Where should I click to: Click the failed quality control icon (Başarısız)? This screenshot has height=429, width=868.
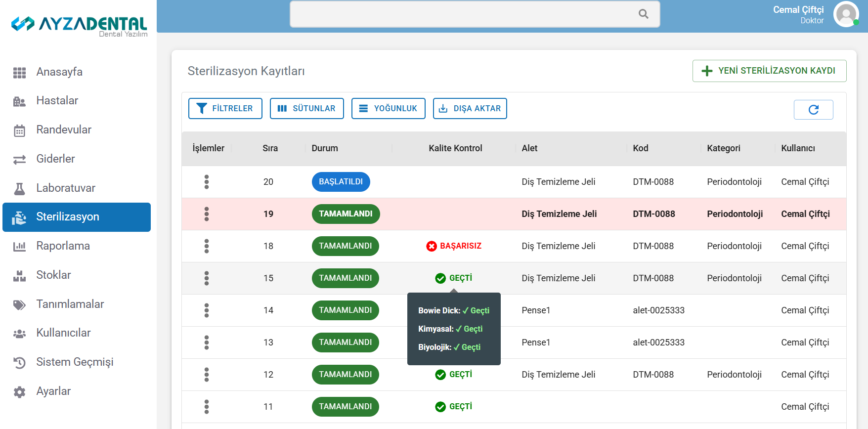click(x=432, y=246)
